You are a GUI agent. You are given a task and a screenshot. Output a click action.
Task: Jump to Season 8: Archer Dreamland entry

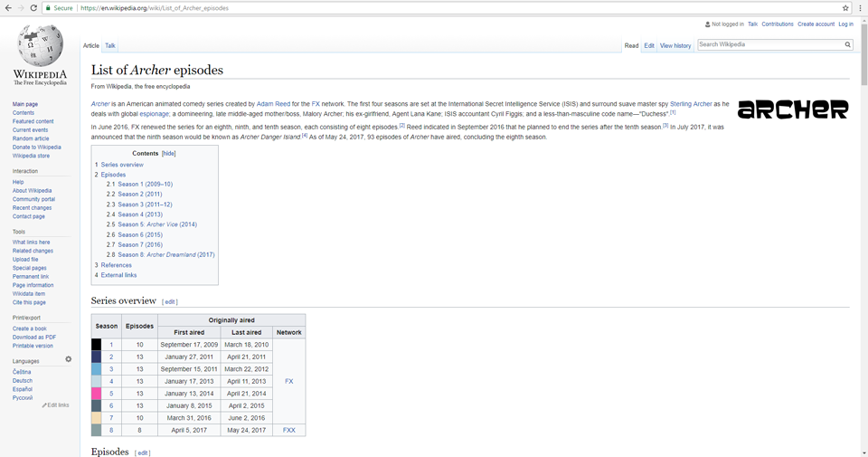[x=166, y=255]
